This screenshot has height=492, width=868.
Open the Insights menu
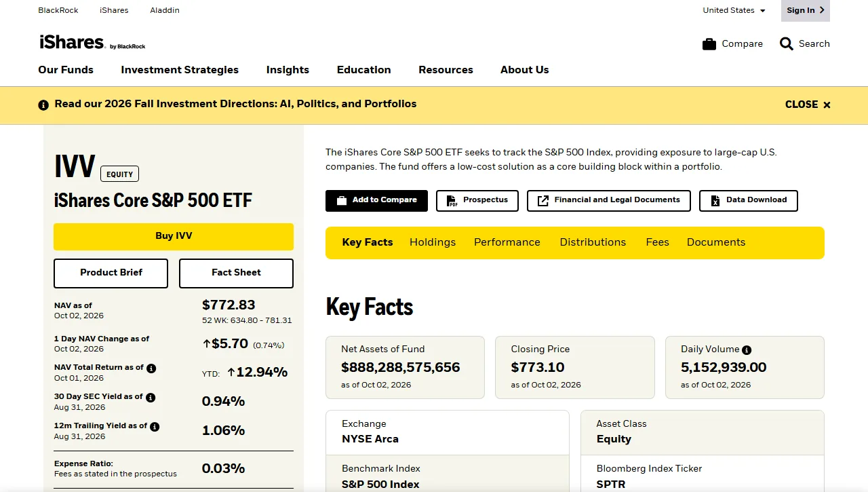click(288, 70)
